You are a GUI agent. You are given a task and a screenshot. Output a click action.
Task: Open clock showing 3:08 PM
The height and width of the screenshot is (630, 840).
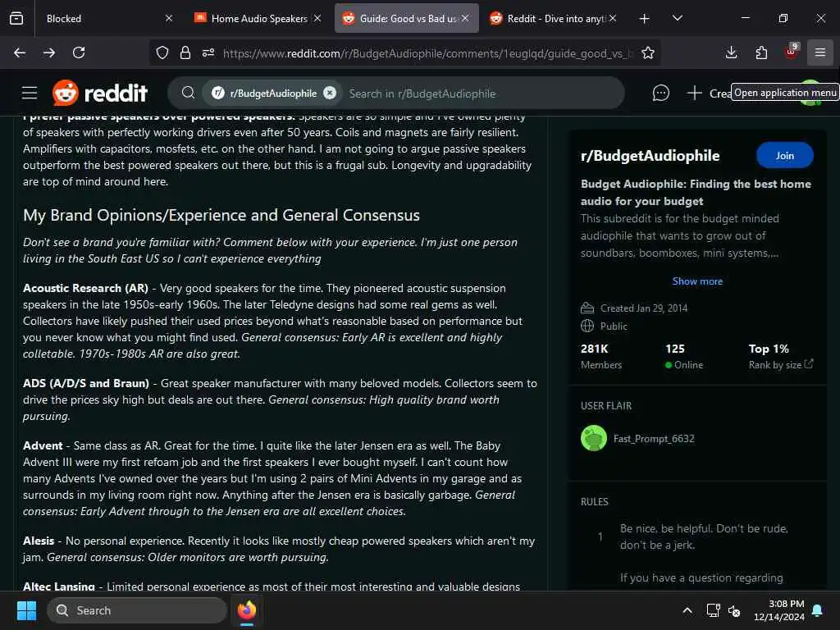point(779,610)
